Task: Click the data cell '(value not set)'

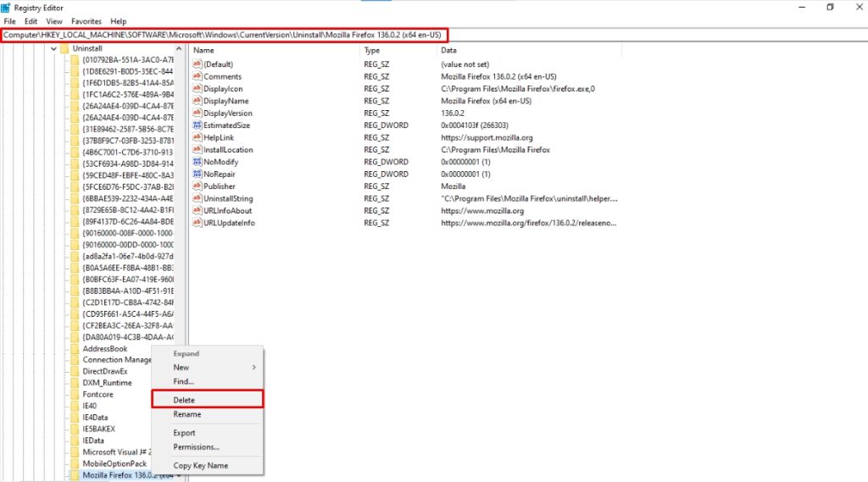Action: 465,64
